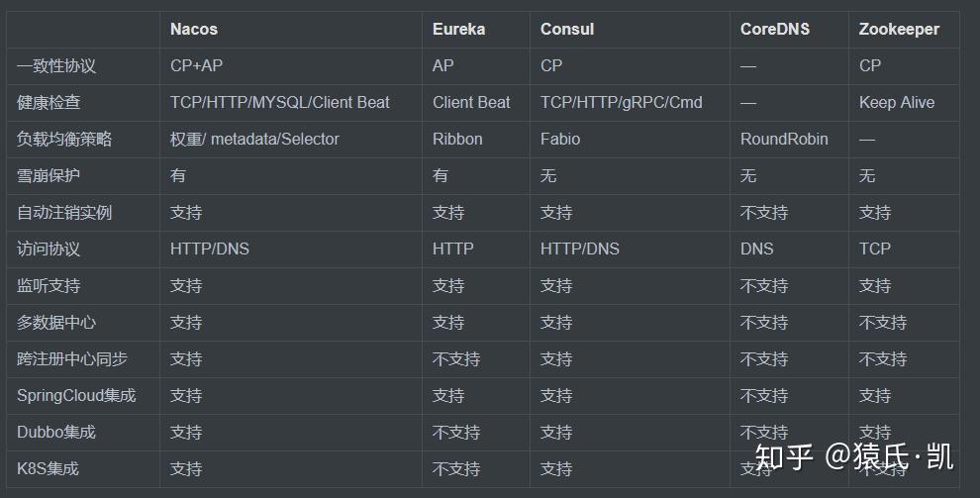Select the Dubbo集成 row label
Screen dimensions: 980x498
[56, 432]
